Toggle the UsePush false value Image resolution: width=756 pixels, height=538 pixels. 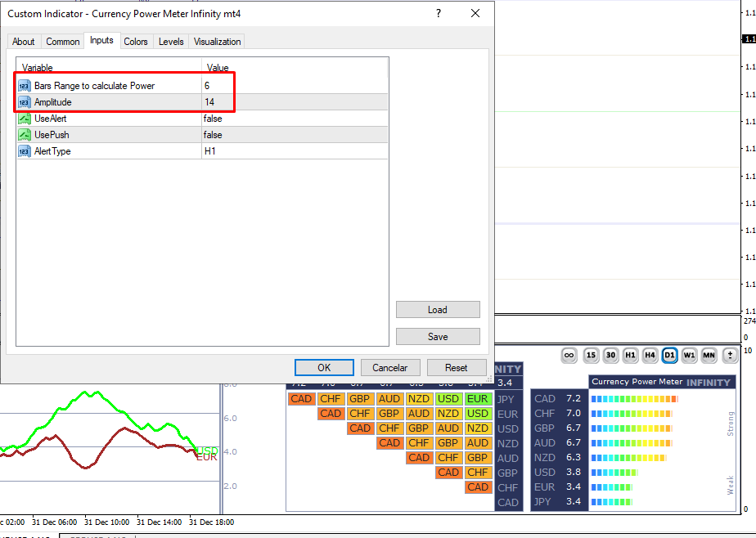pyautogui.click(x=295, y=135)
